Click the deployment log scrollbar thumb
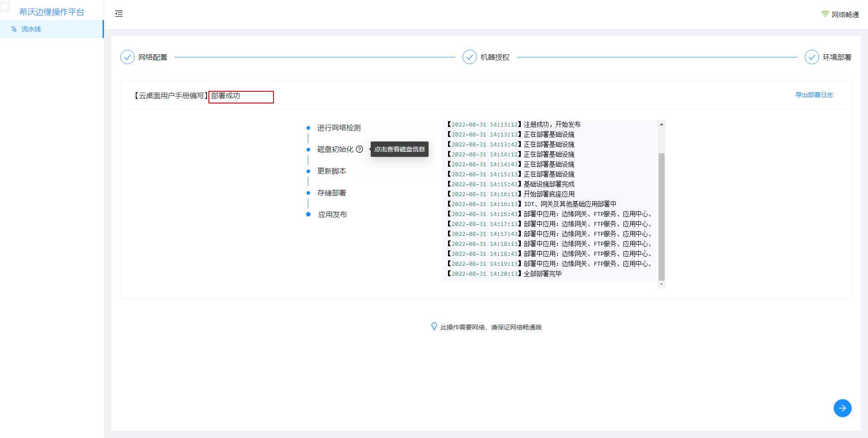Image resolution: width=868 pixels, height=438 pixels. 661,217
